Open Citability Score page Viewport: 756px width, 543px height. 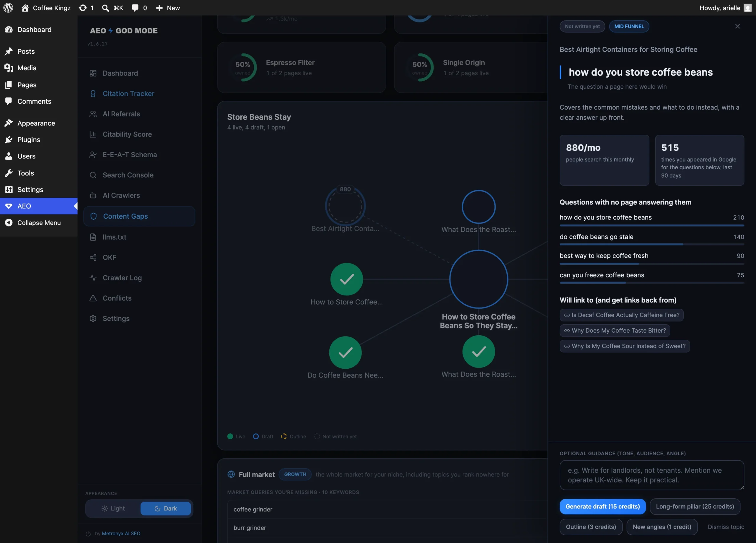[139, 134]
